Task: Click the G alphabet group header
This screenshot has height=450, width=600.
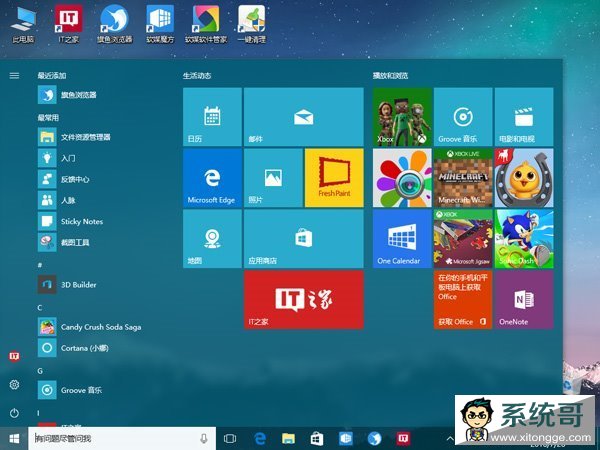Action: pyautogui.click(x=40, y=371)
